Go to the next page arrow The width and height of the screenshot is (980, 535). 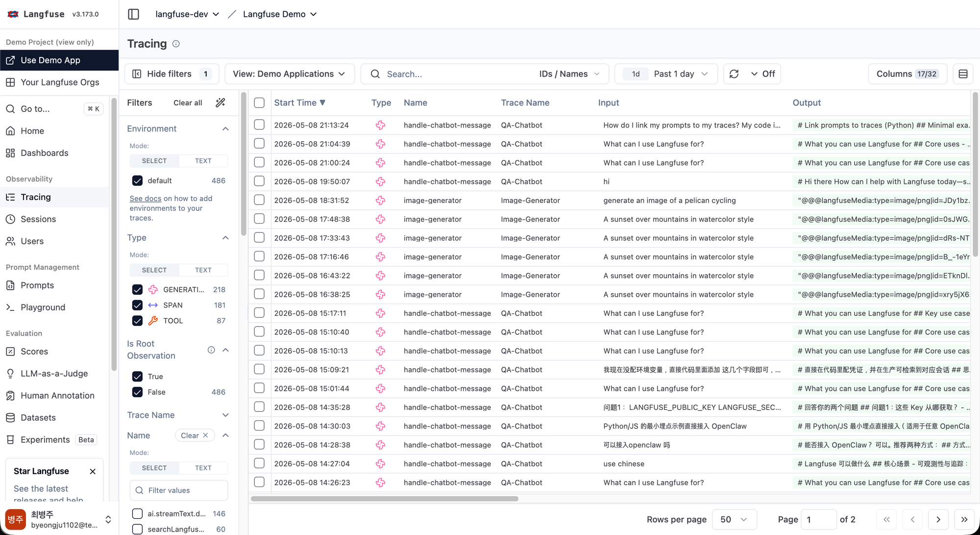click(x=938, y=519)
